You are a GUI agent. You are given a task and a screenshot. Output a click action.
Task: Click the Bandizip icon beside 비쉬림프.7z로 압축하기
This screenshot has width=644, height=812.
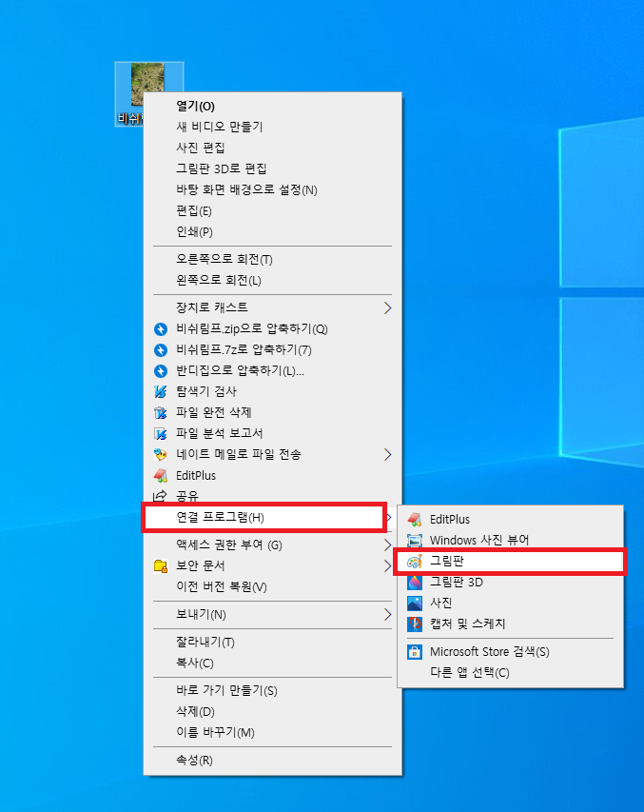pyautogui.click(x=161, y=350)
